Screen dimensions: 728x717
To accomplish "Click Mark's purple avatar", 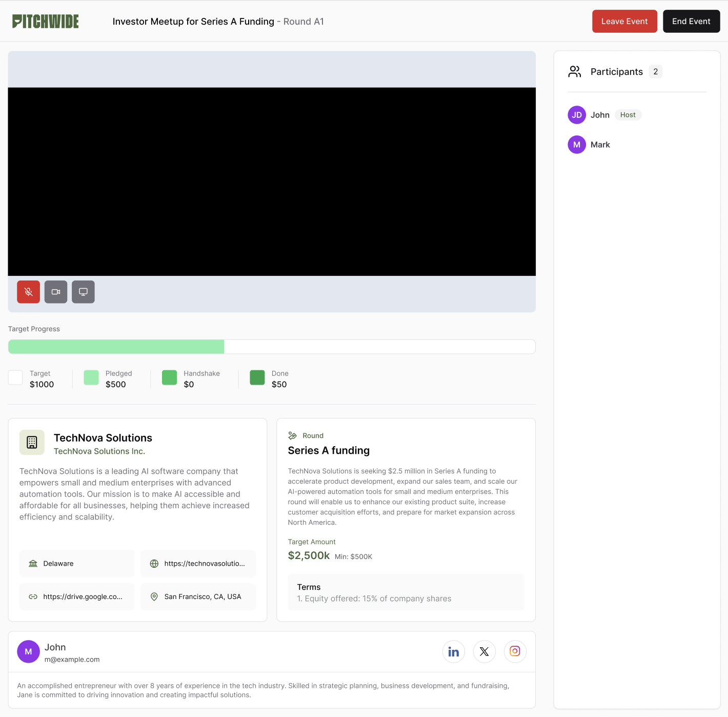I will tap(576, 144).
